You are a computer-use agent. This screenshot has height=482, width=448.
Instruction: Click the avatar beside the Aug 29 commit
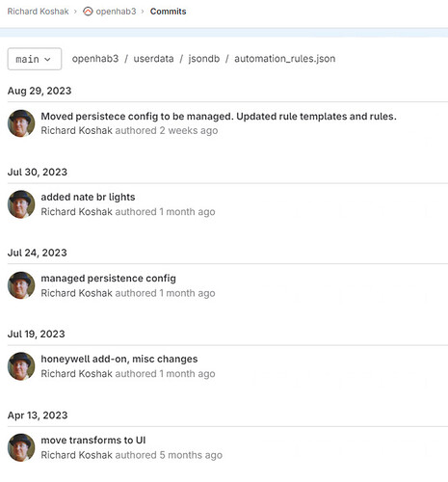pos(21,123)
